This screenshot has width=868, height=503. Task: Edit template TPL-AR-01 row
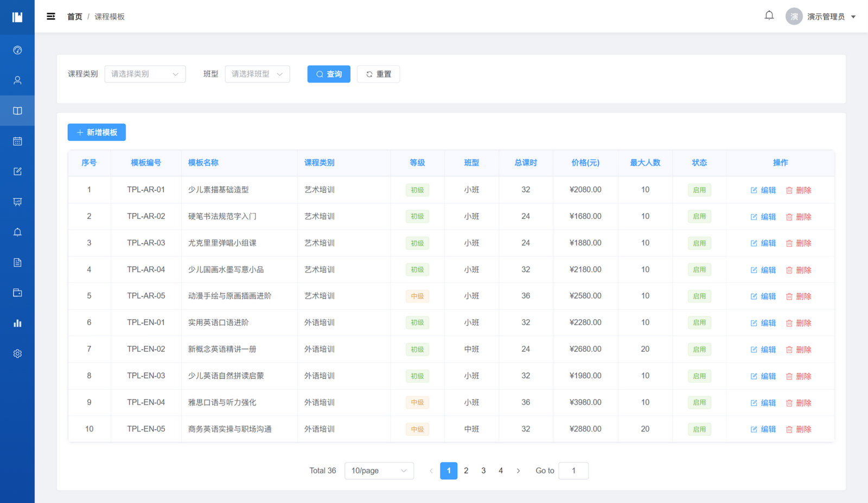(x=763, y=190)
